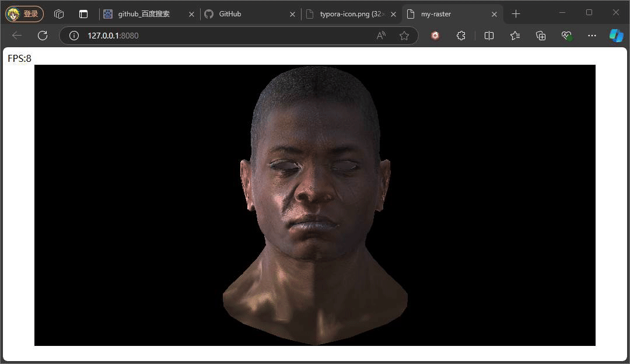Viewport: 630px width, 364px height.
Task: Open the favorites list icon
Action: click(x=515, y=36)
